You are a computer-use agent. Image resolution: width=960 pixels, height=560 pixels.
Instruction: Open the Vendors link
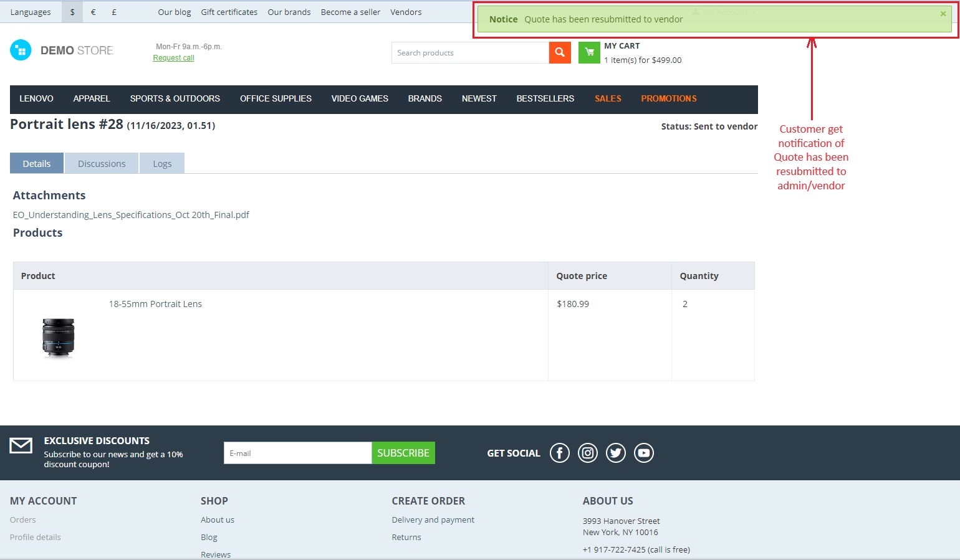(x=406, y=12)
